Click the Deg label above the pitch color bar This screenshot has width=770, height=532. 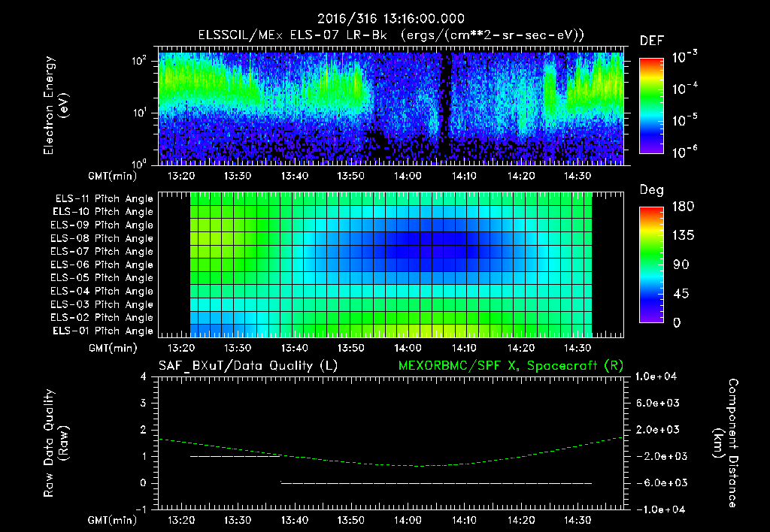tap(652, 190)
